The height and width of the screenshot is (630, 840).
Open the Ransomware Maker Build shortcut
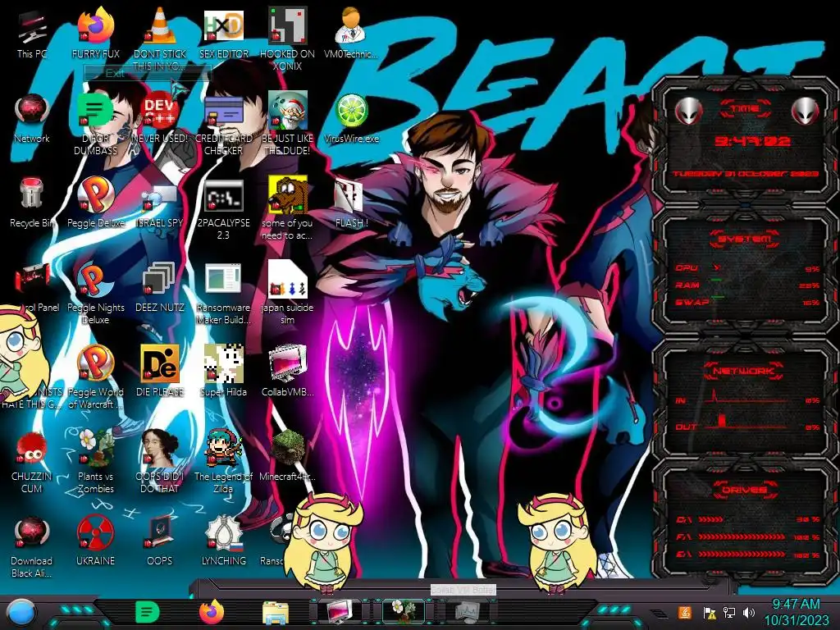pyautogui.click(x=223, y=293)
